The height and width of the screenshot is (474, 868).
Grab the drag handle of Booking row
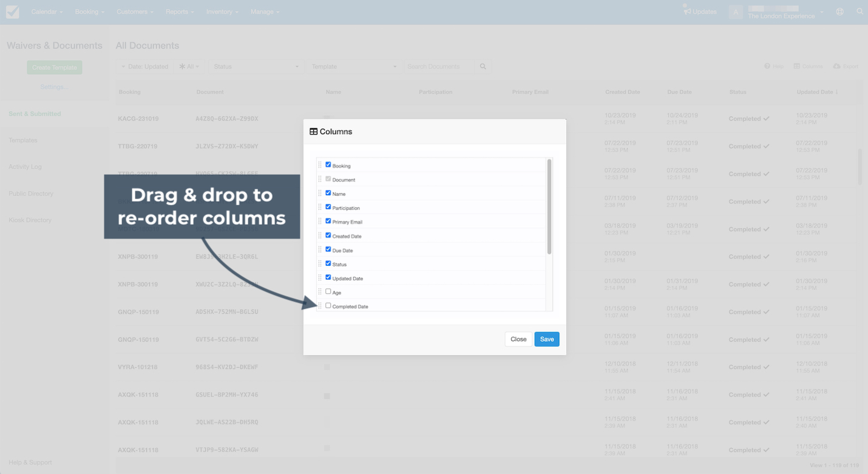pos(320,165)
